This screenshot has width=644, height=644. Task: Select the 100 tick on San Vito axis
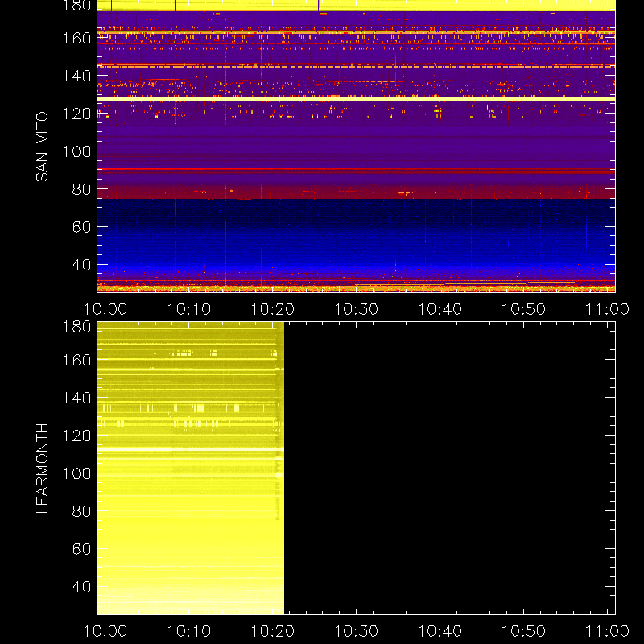(x=76, y=151)
